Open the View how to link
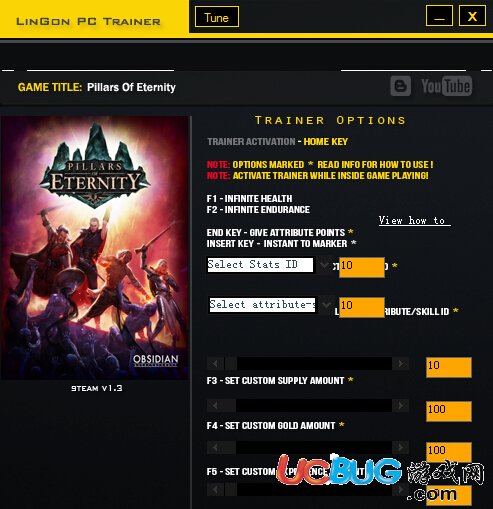The width and height of the screenshot is (493, 509). coord(414,221)
